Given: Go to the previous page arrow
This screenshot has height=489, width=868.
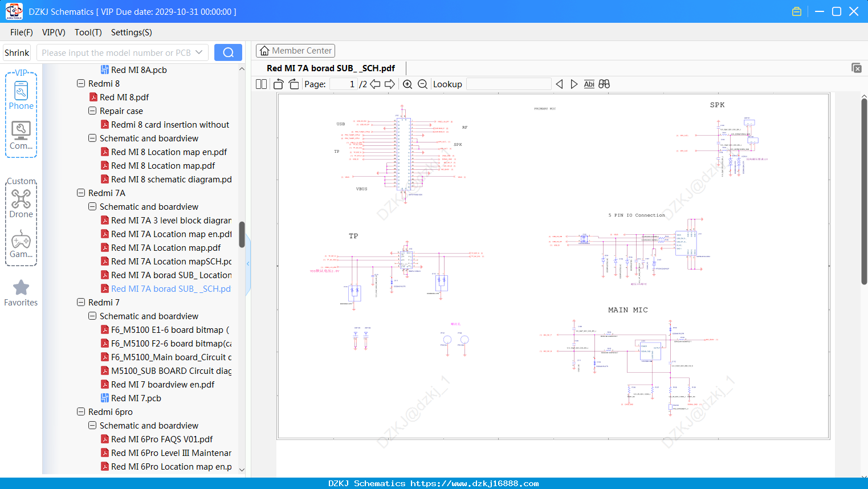Looking at the screenshot, I should click(x=375, y=84).
